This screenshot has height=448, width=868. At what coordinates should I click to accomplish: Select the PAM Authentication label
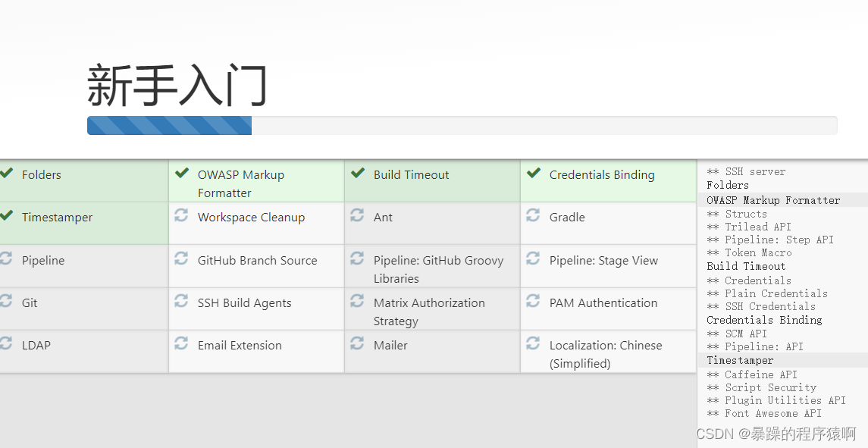603,303
